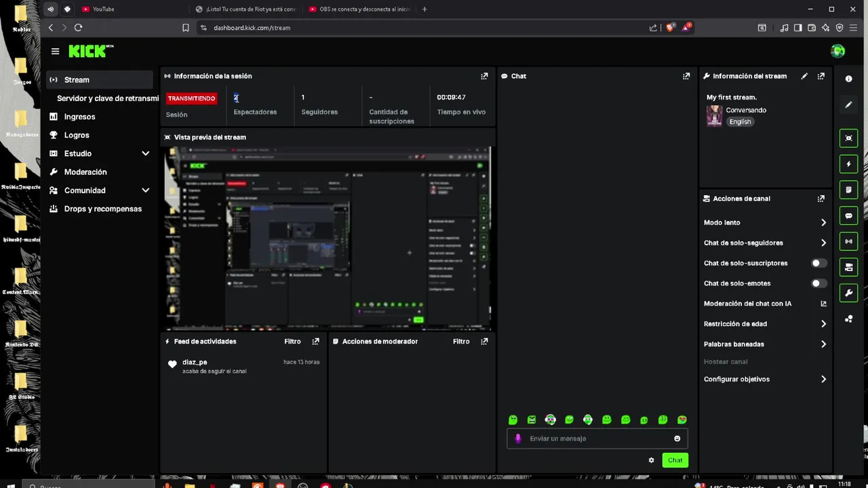Click the Robles desktop folder
This screenshot has width=868, height=488.
coord(21,18)
